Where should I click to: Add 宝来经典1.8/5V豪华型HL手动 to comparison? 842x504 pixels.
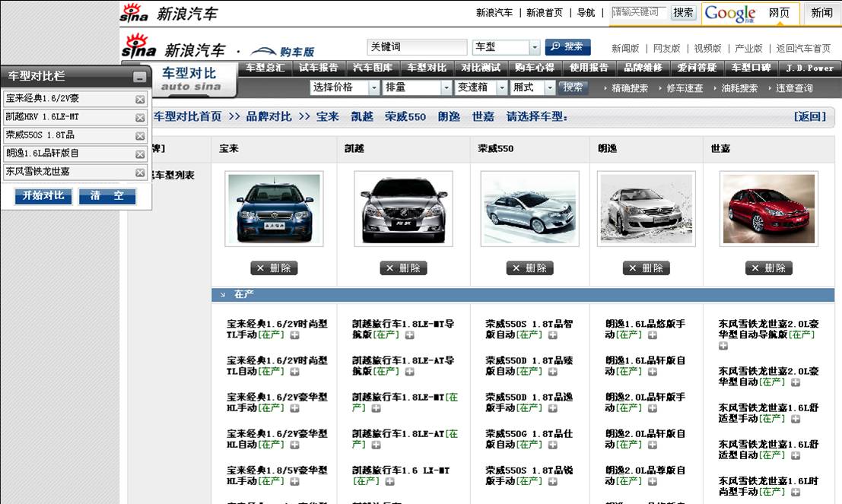(x=295, y=481)
